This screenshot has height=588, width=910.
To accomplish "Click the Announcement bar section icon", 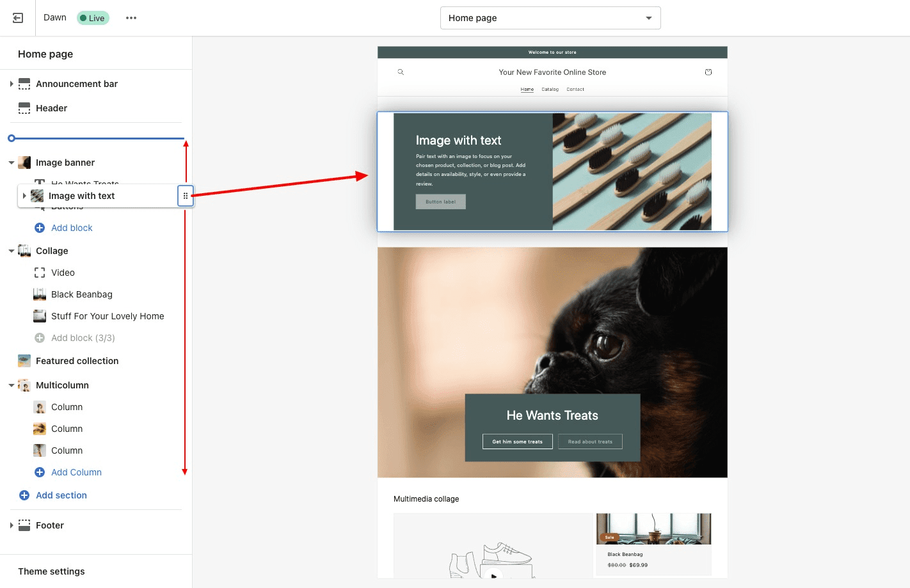I will (24, 83).
